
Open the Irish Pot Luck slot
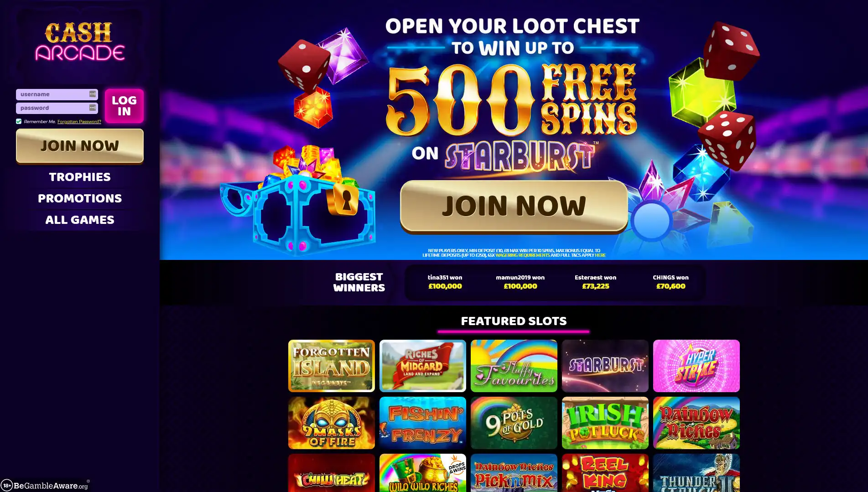point(605,423)
